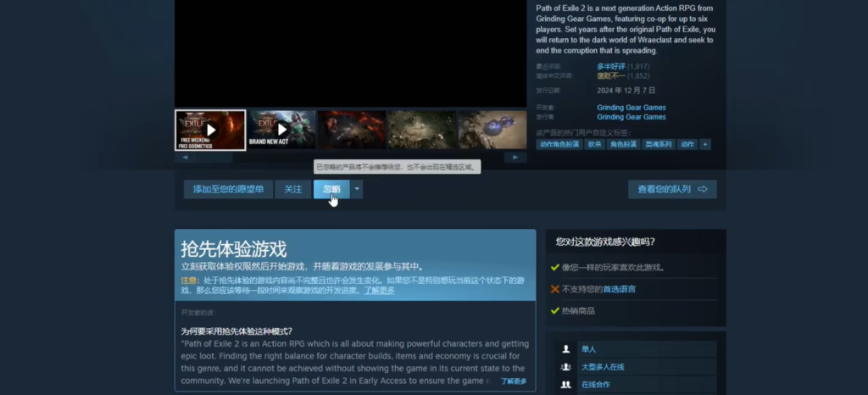868x395 pixels.
Task: Open the Grinding Gear Games developer link
Action: tap(631, 108)
